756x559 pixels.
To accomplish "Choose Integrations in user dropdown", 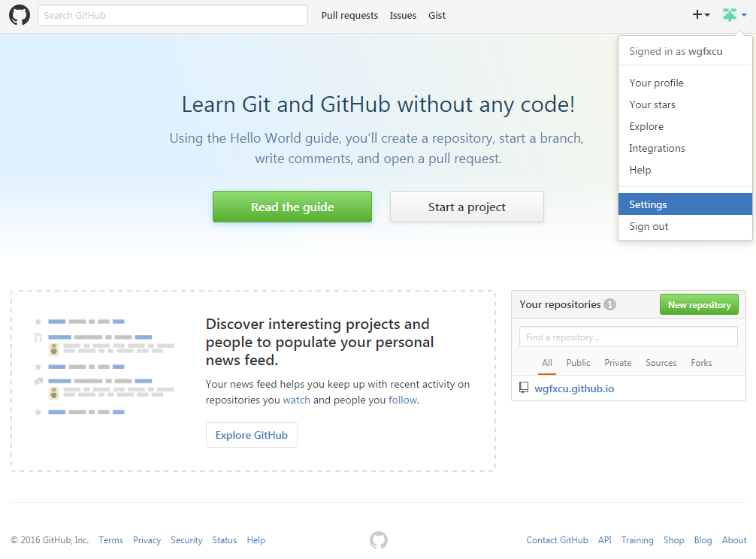I will coord(685,149).
